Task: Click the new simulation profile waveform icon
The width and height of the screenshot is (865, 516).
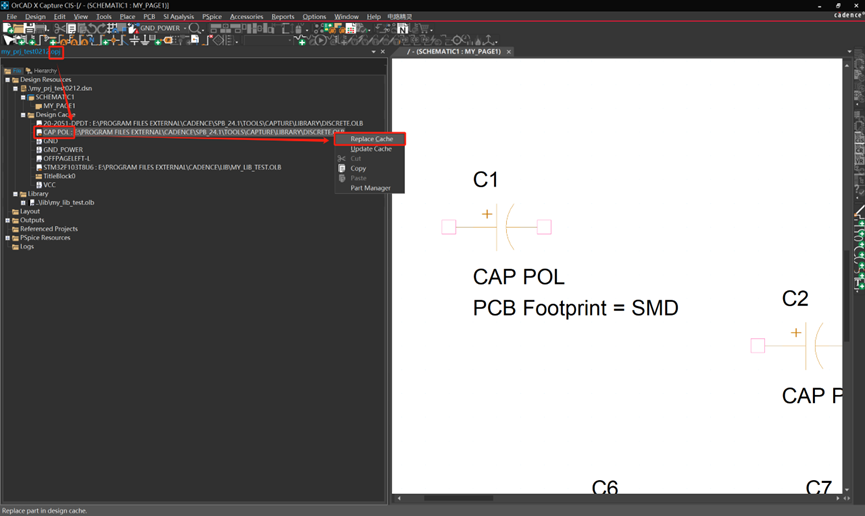Action: pos(301,40)
